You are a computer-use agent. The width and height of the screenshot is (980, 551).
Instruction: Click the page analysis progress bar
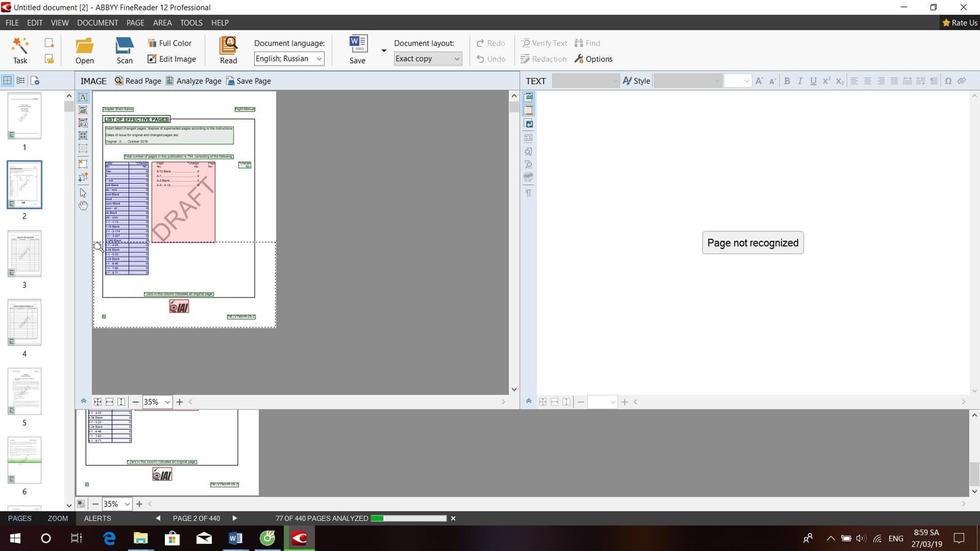(x=409, y=519)
